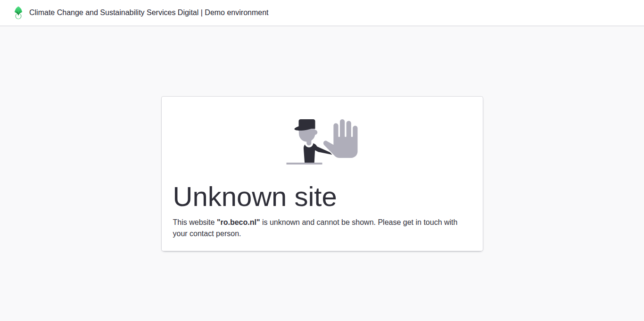644x321 pixels.
Task: Click the green leaf logo in header
Action: (18, 11)
